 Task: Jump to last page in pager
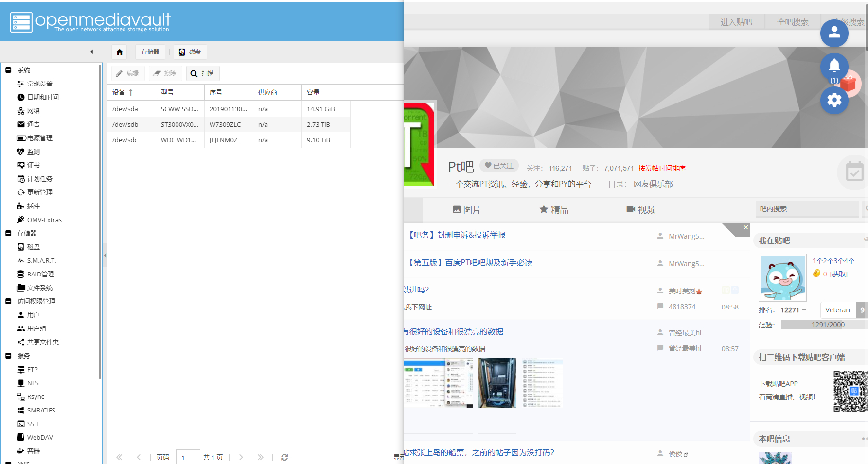(261, 457)
